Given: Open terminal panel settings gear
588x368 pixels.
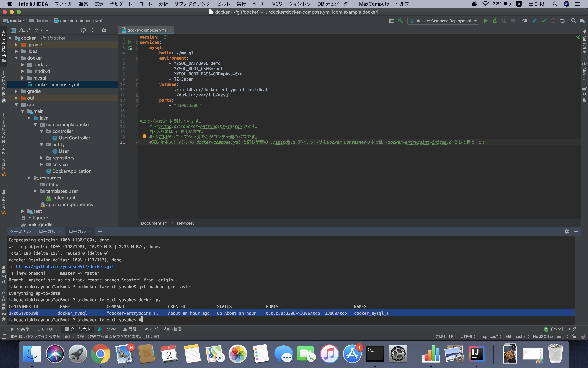Looking at the screenshot, I should (x=566, y=231).
